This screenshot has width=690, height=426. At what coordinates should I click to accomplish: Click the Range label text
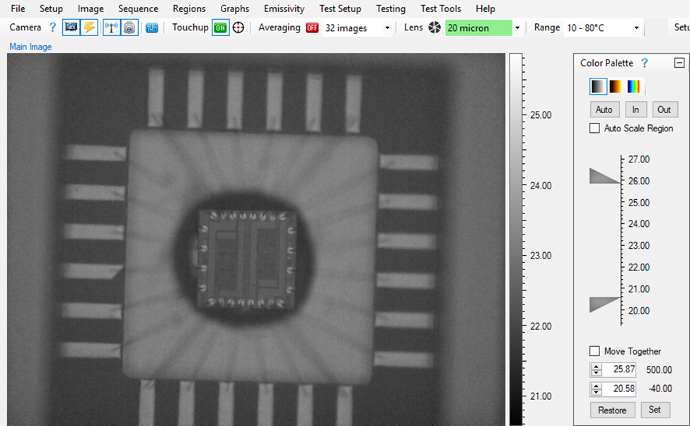tap(547, 28)
